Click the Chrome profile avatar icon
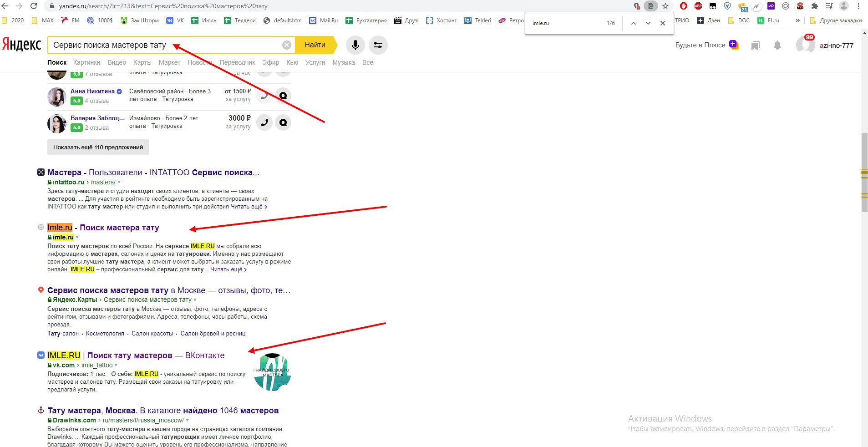868x447 pixels. tap(844, 6)
